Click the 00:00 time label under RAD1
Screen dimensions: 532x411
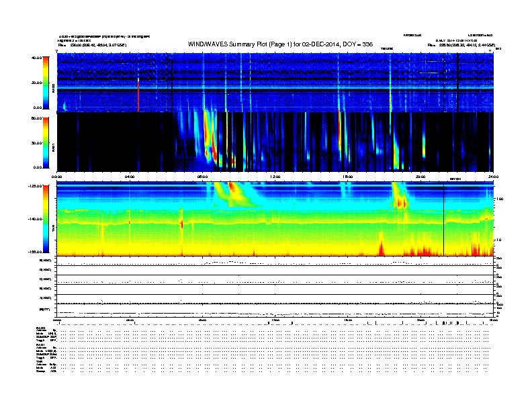click(x=56, y=177)
